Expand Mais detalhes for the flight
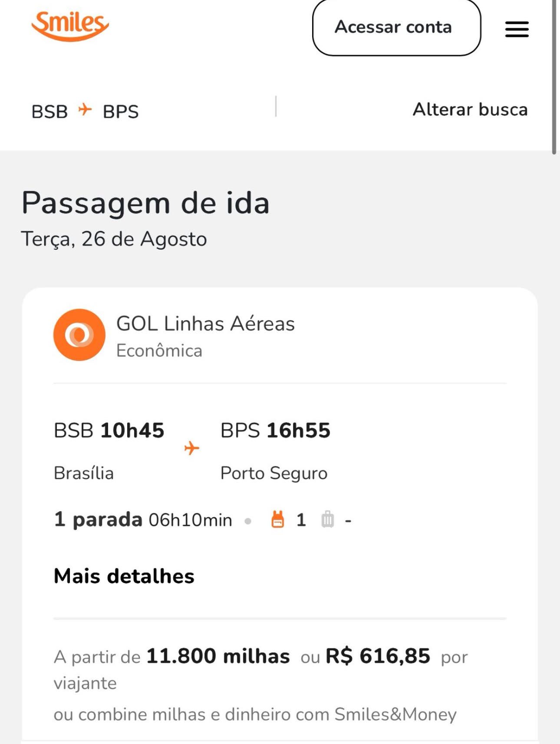 point(124,576)
